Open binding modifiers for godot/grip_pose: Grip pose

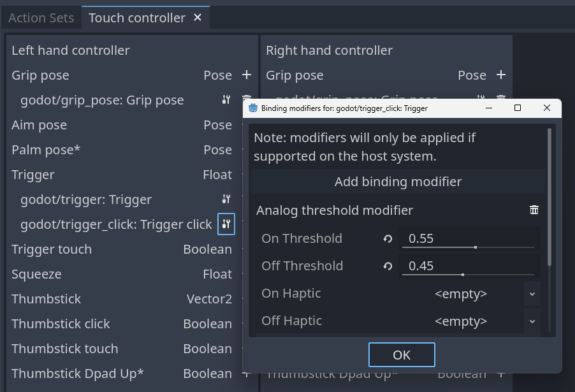point(227,100)
